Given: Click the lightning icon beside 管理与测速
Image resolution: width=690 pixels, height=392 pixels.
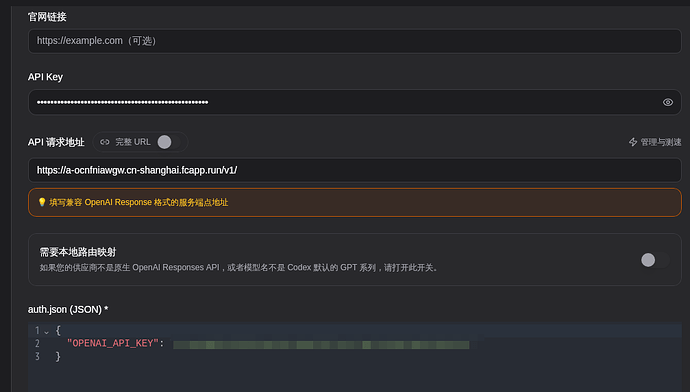Looking at the screenshot, I should (633, 142).
